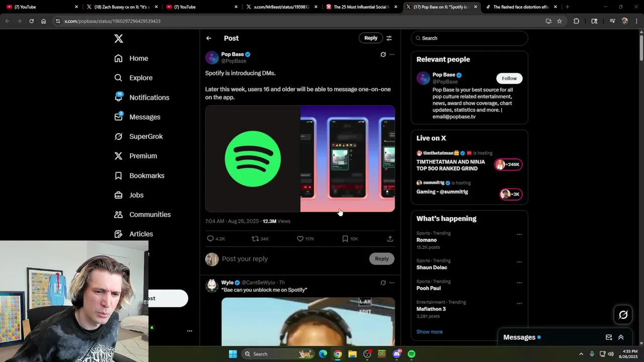Screen dimensions: 644x362
Task: Open Microsoft Edge from the taskbar
Action: (x=323, y=354)
